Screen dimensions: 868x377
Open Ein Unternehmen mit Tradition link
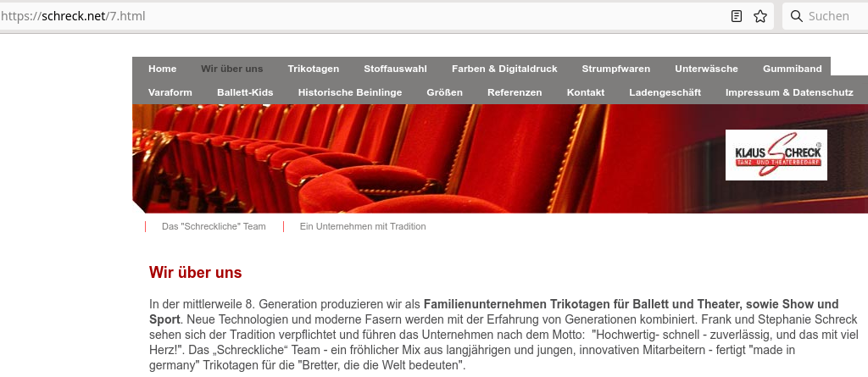363,226
